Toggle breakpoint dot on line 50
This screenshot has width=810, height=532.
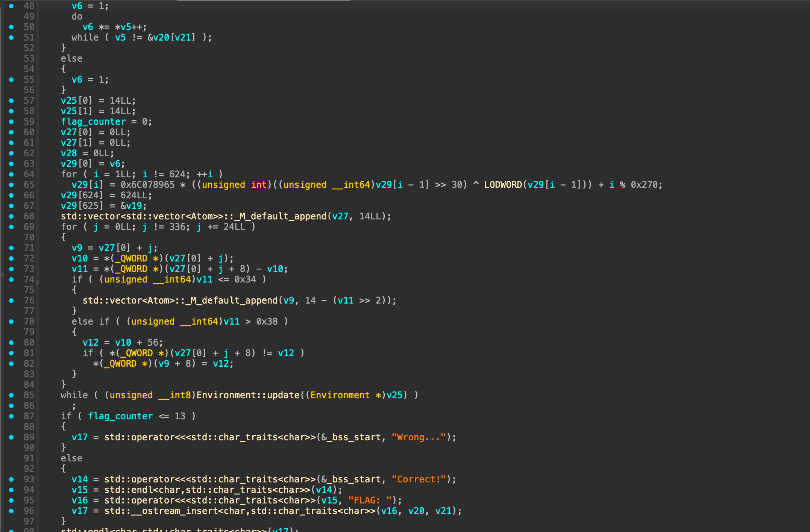[11, 27]
